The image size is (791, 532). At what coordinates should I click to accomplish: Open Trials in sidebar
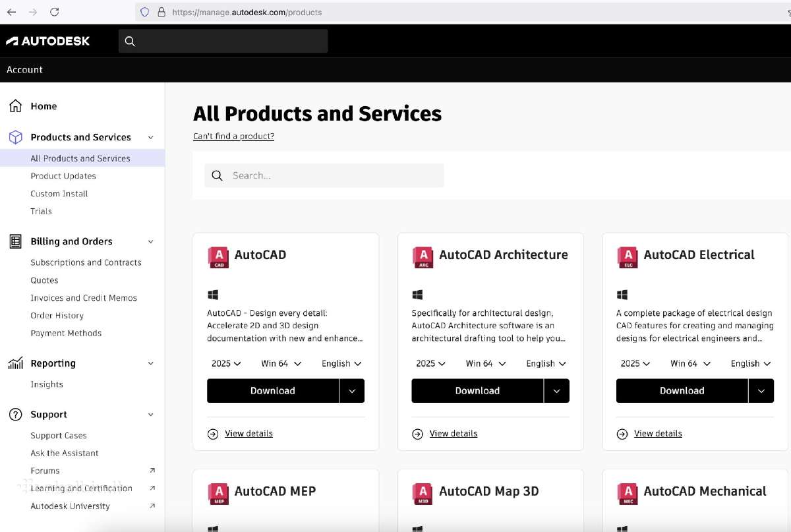41,212
